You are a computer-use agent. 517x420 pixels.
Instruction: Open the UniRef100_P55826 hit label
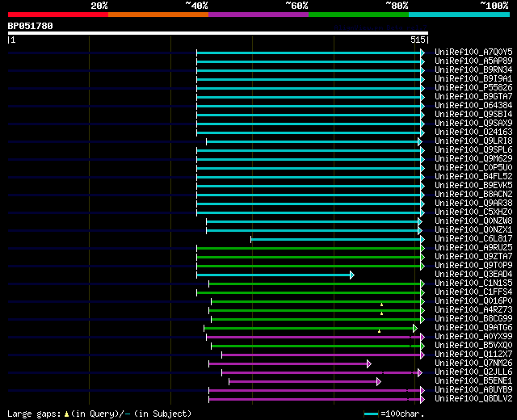pyautogui.click(x=473, y=88)
